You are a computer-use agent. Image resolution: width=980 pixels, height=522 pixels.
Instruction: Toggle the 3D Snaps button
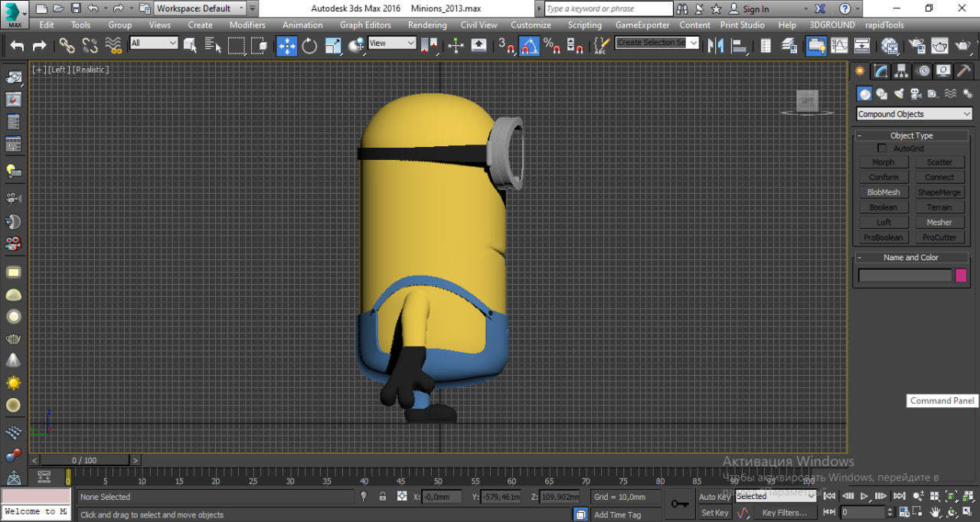506,46
